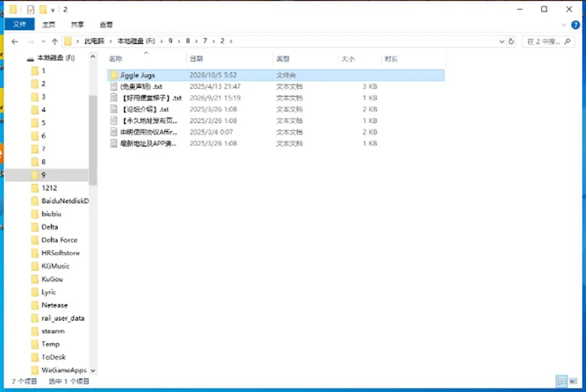Screen dimensions: 586x392
Task: Select the folder icon of Jiggle Jugs
Action: tap(114, 75)
